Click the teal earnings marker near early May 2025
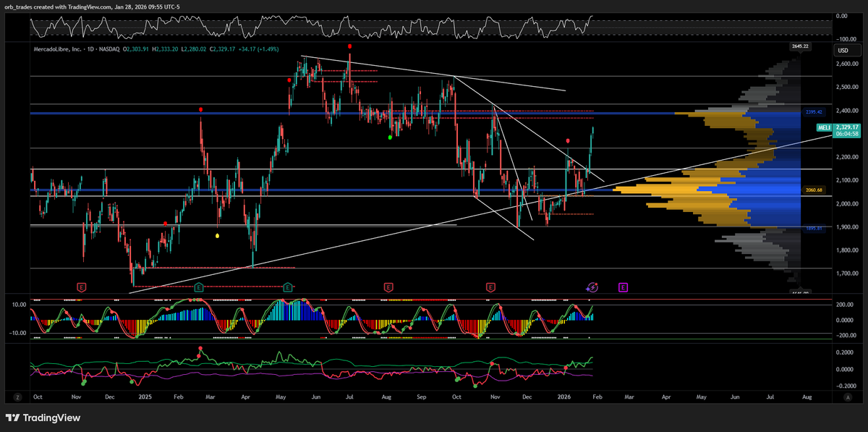 [x=288, y=287]
